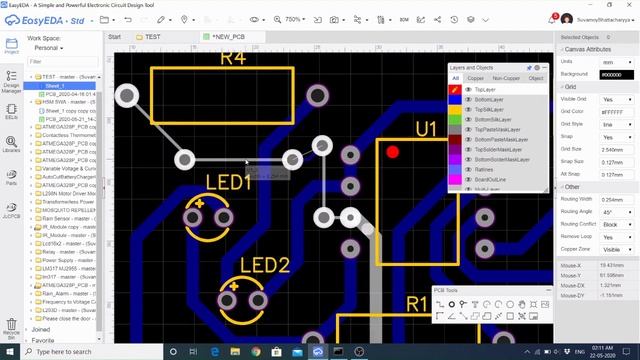640x360 pixels.
Task: Toggle visibility eye of BottomSilkLayer
Action: click(x=468, y=120)
